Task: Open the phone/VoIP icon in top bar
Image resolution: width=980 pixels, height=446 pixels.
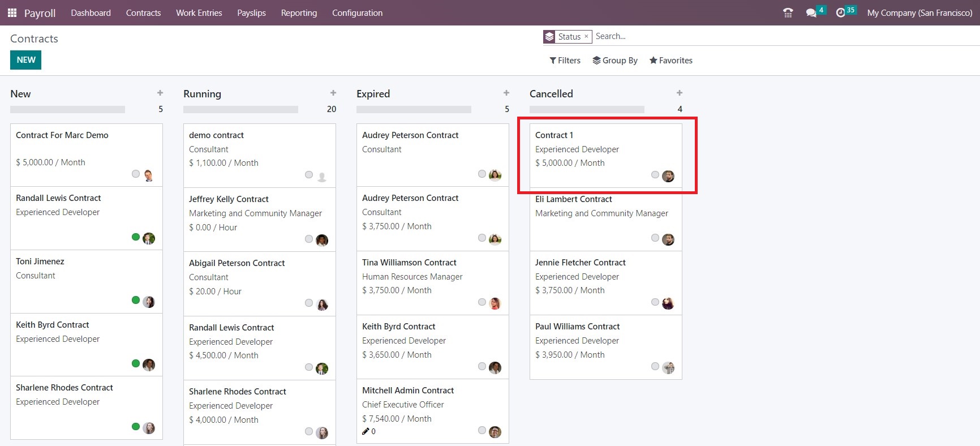Action: click(x=788, y=12)
